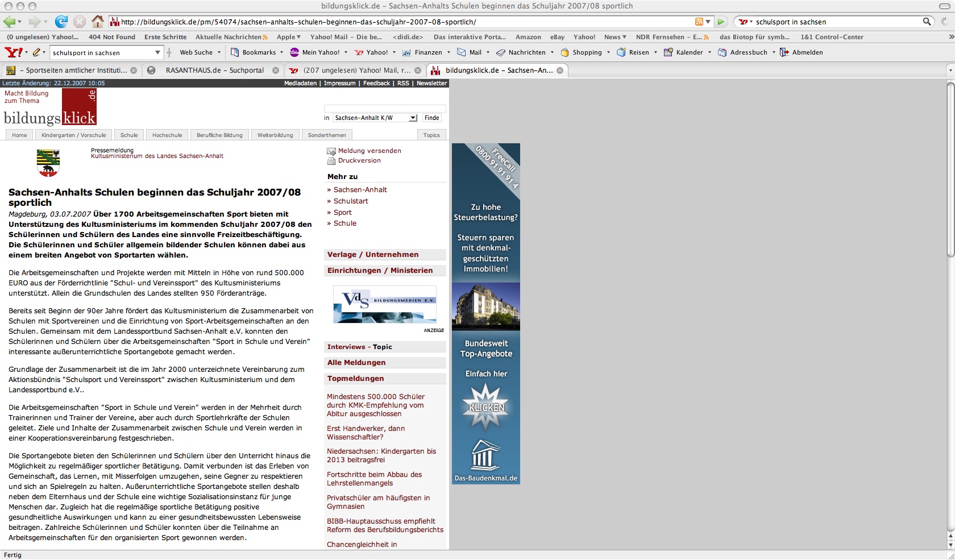Click the green back arrow
Image resolution: width=955 pixels, height=560 pixels.
click(x=9, y=22)
